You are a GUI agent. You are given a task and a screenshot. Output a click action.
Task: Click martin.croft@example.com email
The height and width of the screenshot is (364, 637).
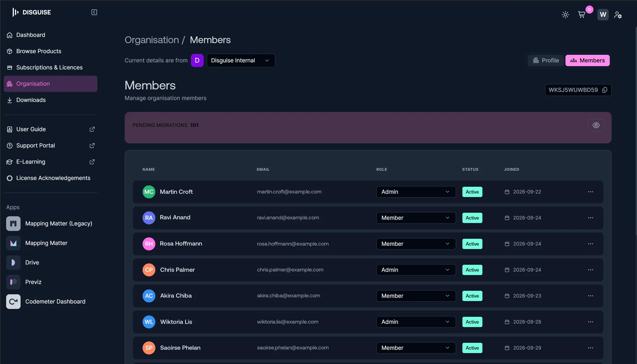point(289,192)
